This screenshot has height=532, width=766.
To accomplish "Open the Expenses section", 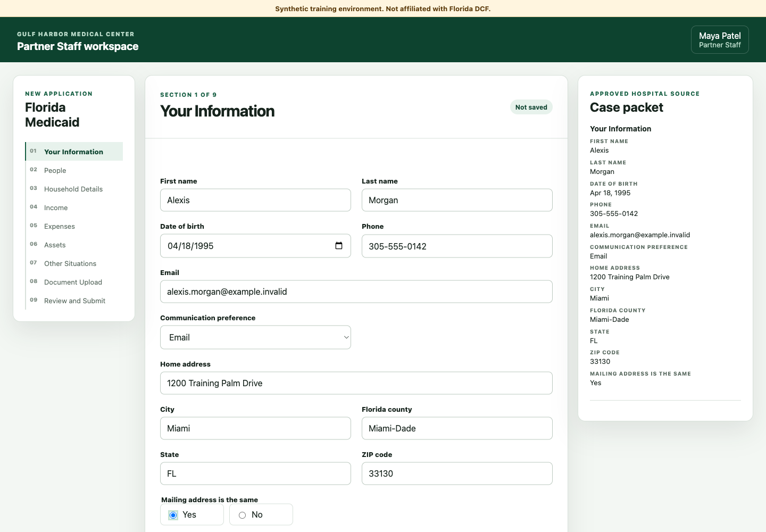I will [74, 226].
